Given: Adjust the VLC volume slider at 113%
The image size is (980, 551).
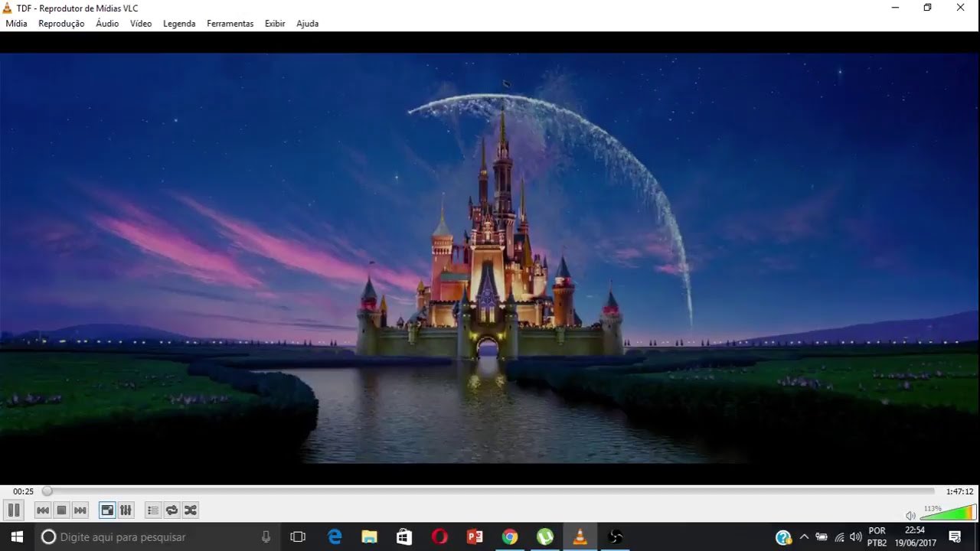Looking at the screenshot, I should click(947, 513).
